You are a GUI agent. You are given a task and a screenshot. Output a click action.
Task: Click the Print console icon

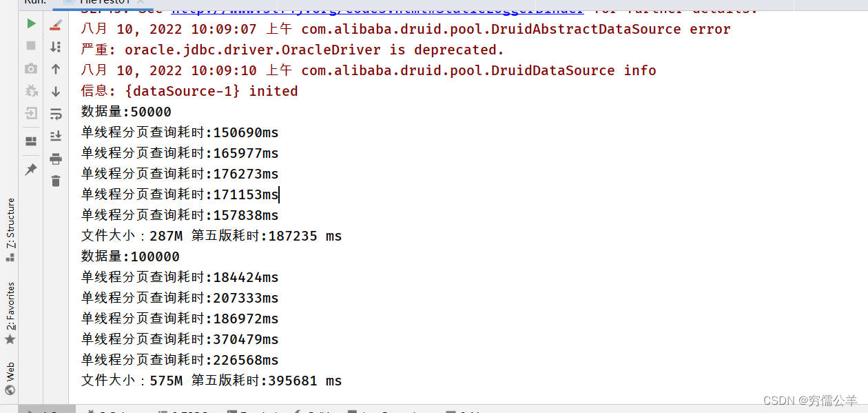56,159
